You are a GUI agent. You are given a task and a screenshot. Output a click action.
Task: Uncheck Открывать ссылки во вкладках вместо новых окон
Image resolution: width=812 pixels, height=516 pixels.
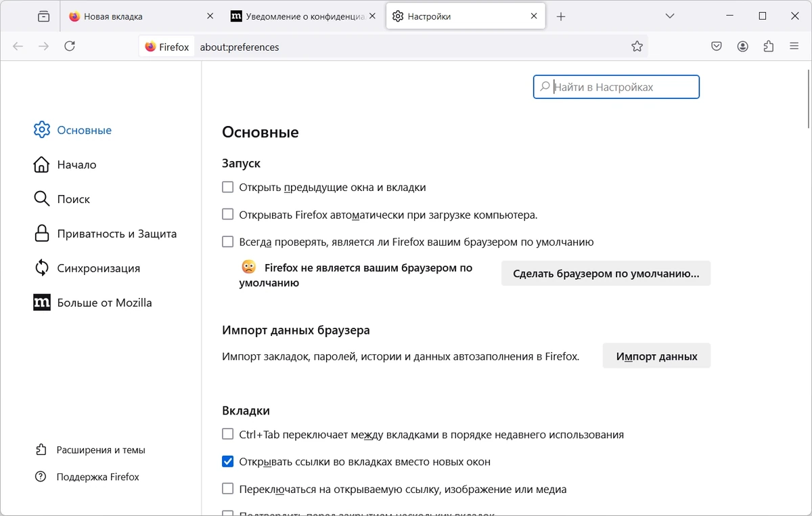pos(228,462)
